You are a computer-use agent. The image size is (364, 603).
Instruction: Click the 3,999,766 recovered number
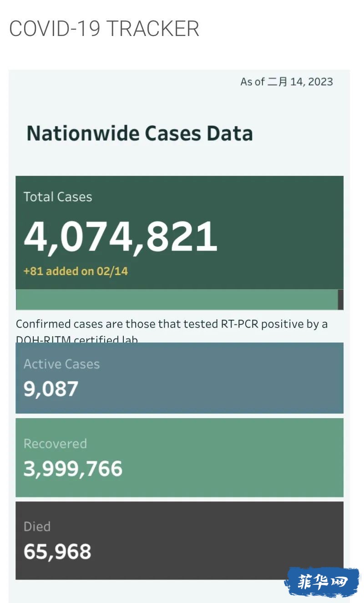pos(73,469)
